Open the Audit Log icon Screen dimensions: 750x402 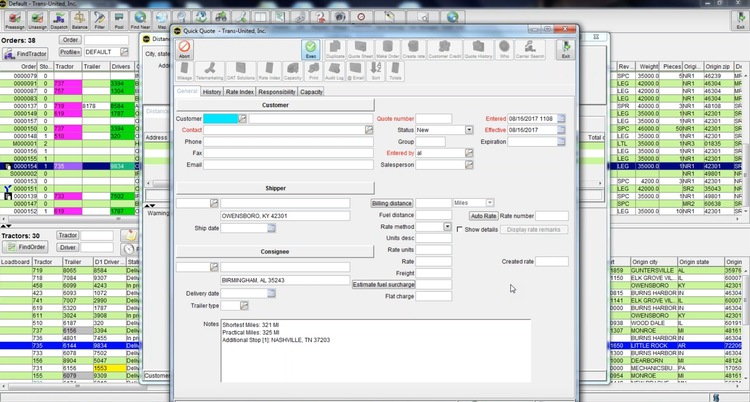tap(334, 71)
